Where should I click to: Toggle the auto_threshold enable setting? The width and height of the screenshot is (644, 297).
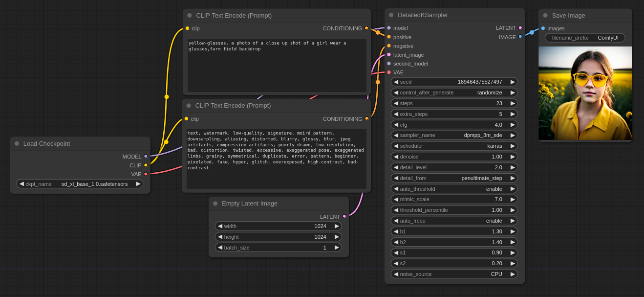click(x=453, y=189)
